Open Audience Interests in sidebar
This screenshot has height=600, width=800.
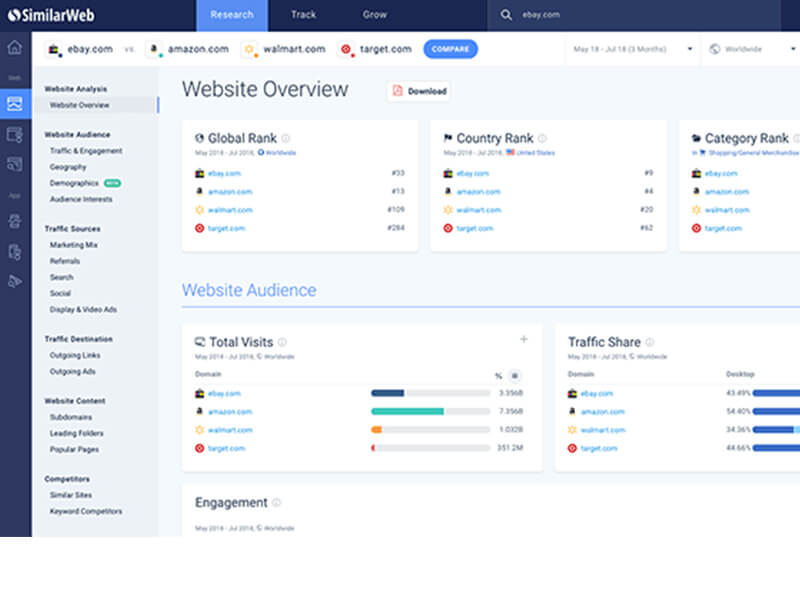pos(81,199)
